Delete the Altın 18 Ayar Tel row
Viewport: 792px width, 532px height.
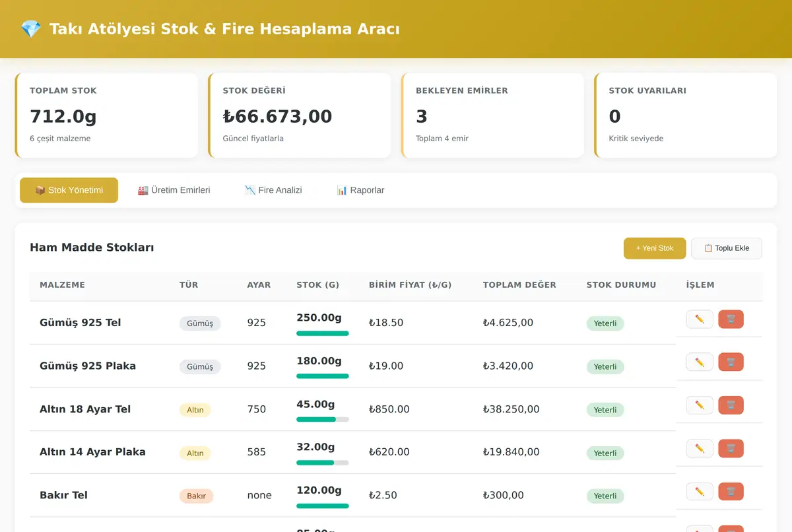tap(731, 405)
